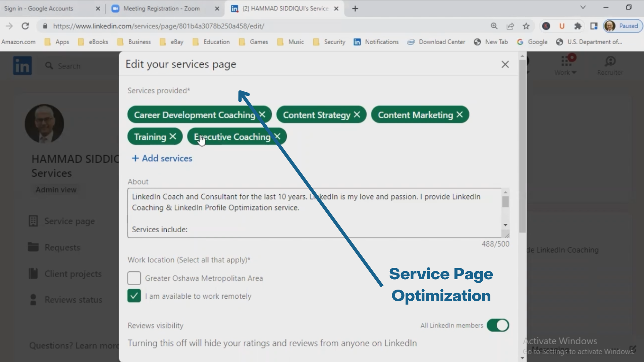Screen dimensions: 644x362
Task: Click the address bar URL
Action: click(159, 26)
